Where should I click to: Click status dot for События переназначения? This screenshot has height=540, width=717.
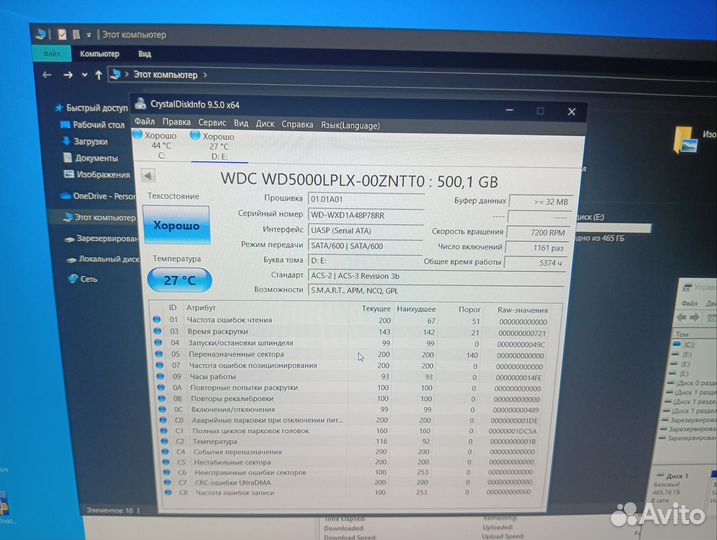coord(166,451)
